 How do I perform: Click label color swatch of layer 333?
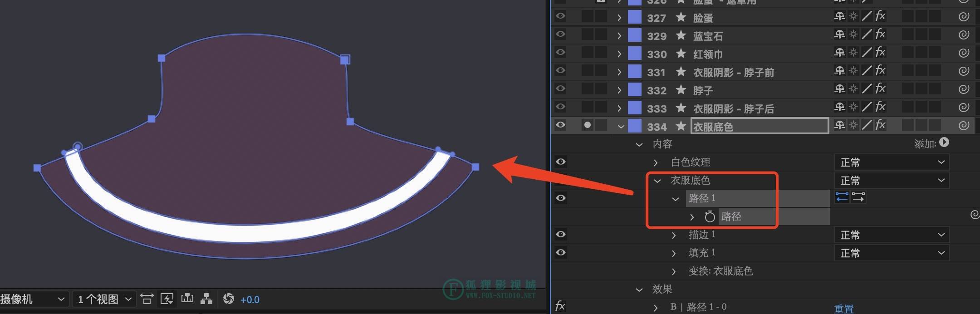point(634,108)
